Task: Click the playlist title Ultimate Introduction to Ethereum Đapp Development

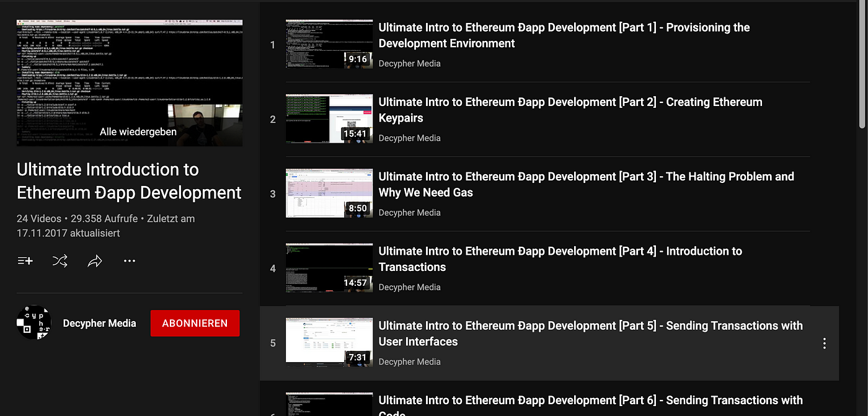Action: pos(129,181)
